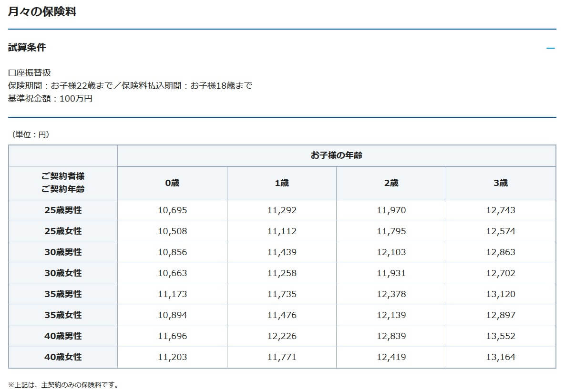
Task: Click the 40歳女性 row header
Action: (x=63, y=357)
